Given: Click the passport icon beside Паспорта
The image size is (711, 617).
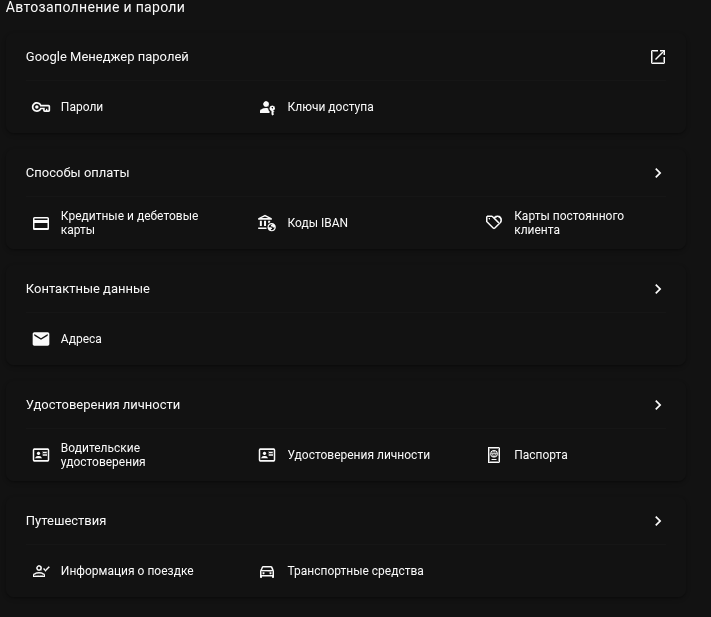Looking at the screenshot, I should pos(494,455).
